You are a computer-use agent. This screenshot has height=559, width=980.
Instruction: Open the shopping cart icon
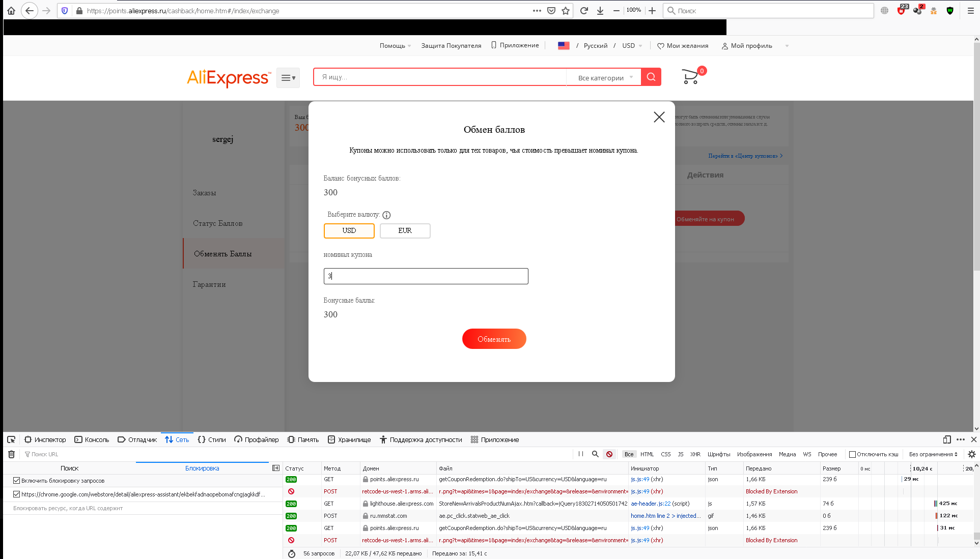[x=691, y=76]
